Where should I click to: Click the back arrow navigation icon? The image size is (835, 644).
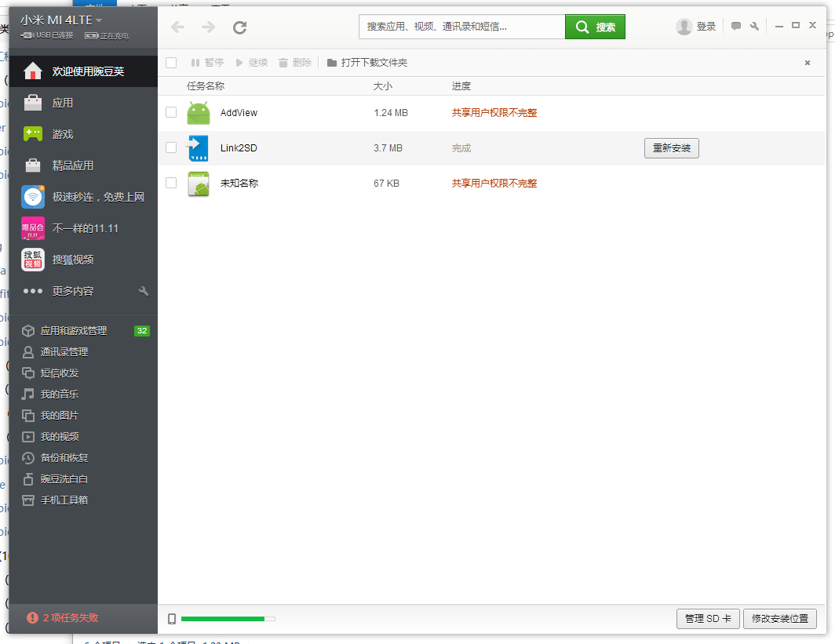pos(178,27)
